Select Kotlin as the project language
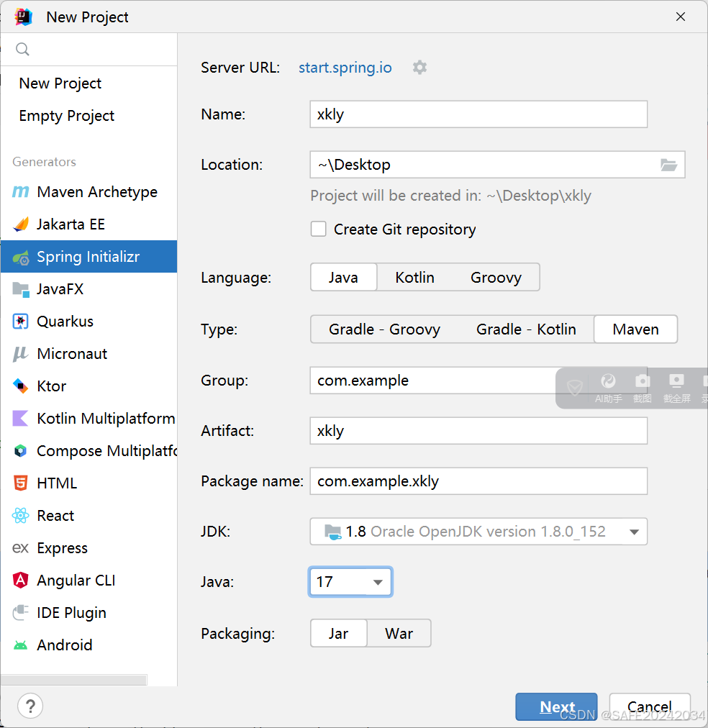The height and width of the screenshot is (728, 708). click(x=414, y=277)
